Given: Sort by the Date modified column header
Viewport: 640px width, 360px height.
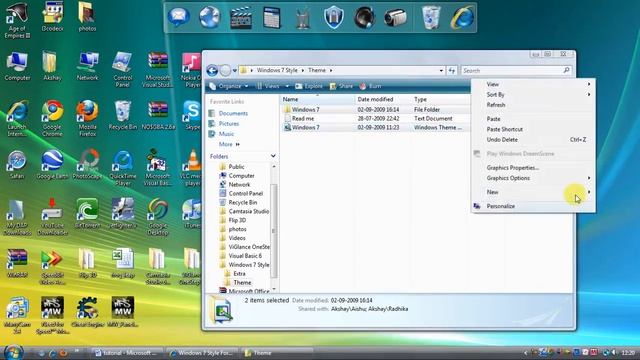Looking at the screenshot, I should pyautogui.click(x=383, y=99).
